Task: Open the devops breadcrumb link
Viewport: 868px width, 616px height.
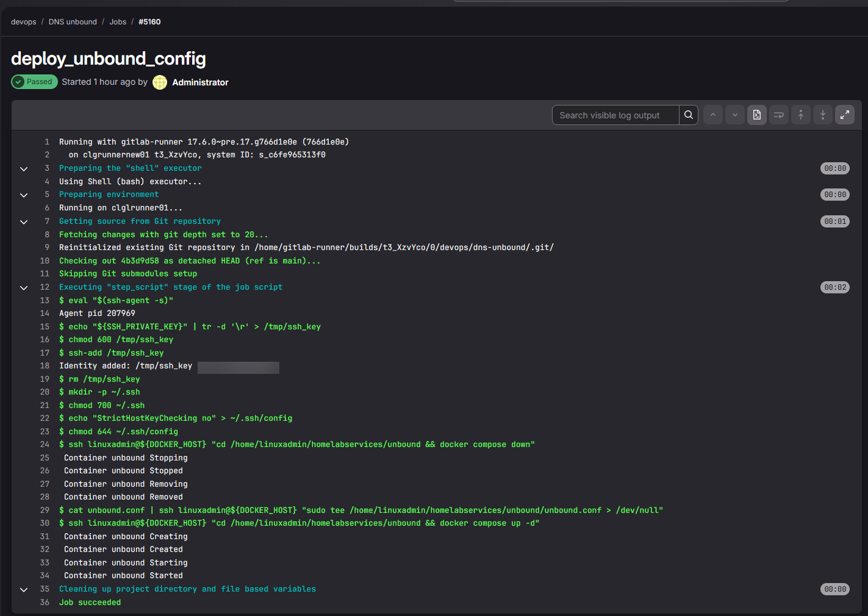Action: tap(23, 21)
